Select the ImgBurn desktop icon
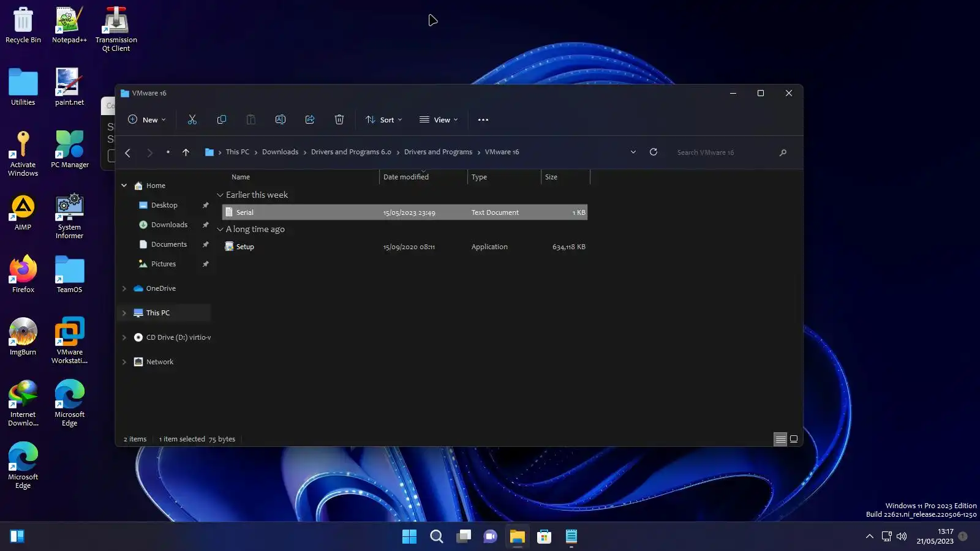 (23, 337)
